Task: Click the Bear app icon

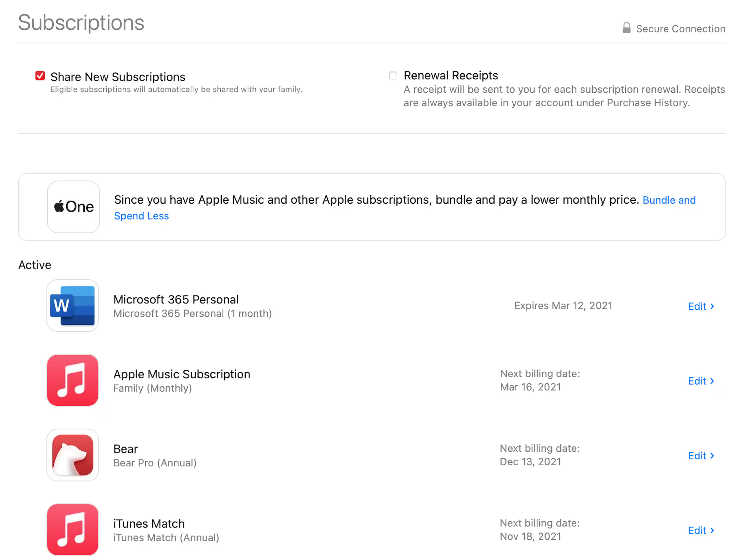Action: point(73,455)
